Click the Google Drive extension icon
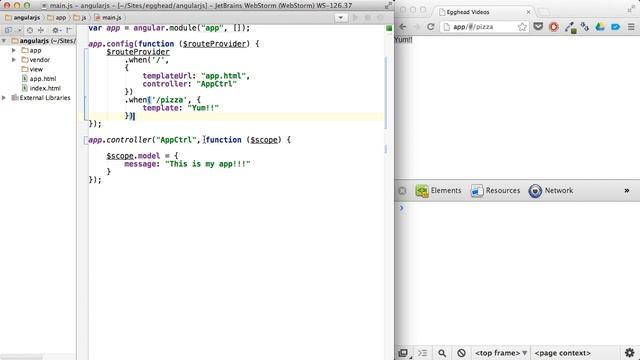The height and width of the screenshot is (360, 640). coord(600,27)
